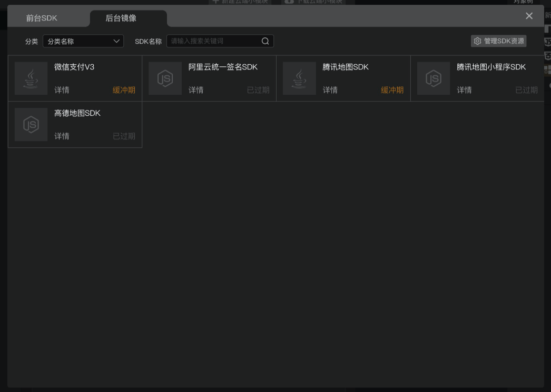This screenshot has width=551, height=392.
Task: Click 已过期 status on 腾讯地图小程序SDK
Action: 526,90
